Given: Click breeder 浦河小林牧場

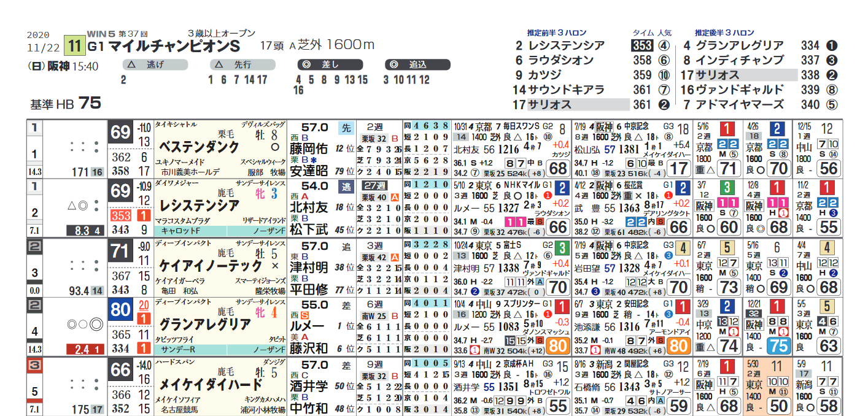Looking at the screenshot, I should (263, 409).
